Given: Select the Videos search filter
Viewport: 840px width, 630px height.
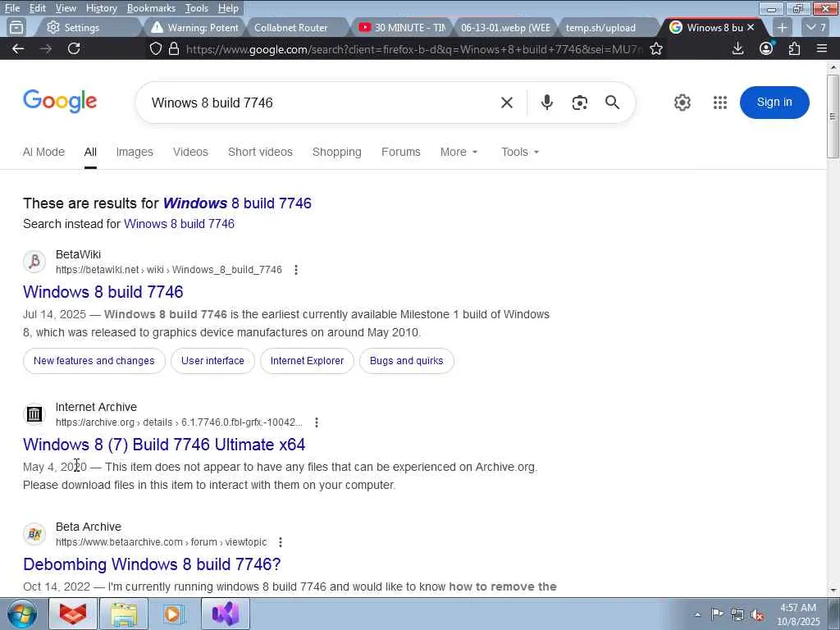Looking at the screenshot, I should tap(190, 152).
